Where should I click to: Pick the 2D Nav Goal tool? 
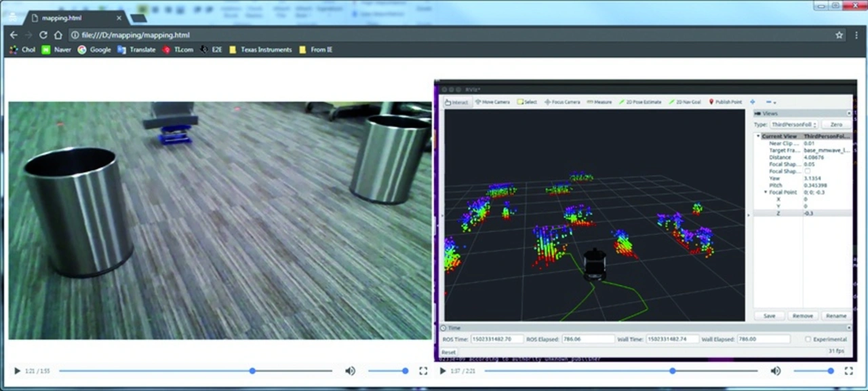click(686, 102)
